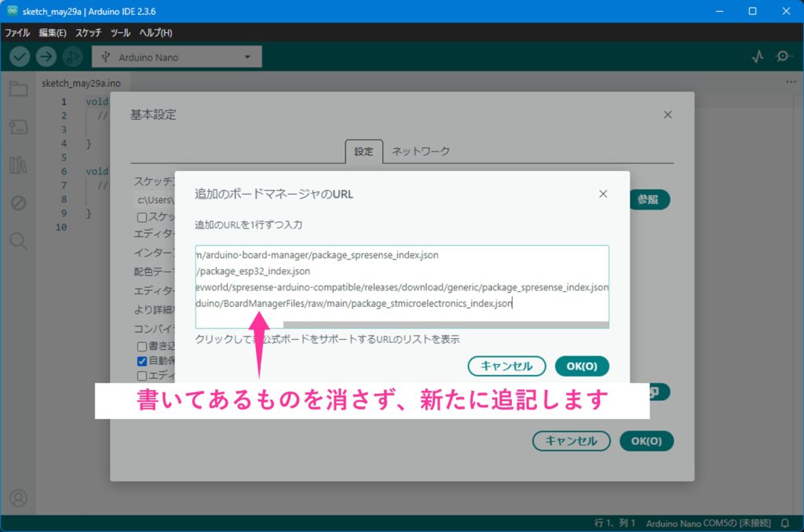Switch to the ネットワーク tab
This screenshot has width=804, height=532.
tap(421, 151)
